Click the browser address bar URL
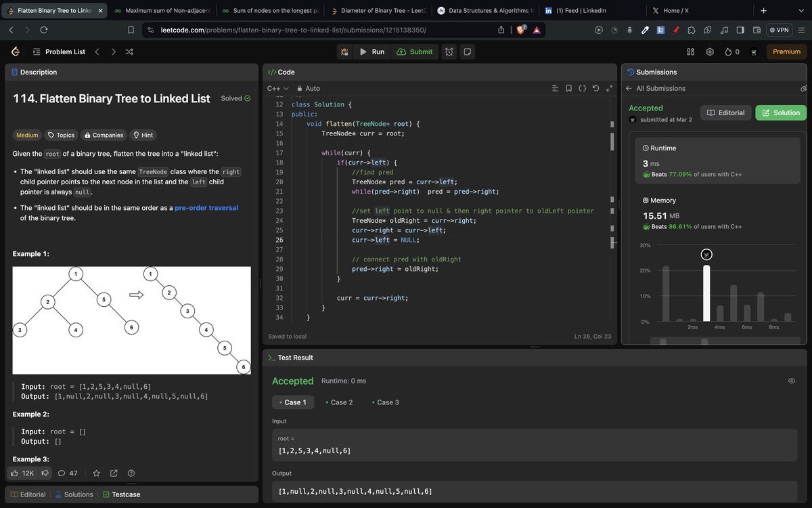Image resolution: width=812 pixels, height=508 pixels. (293, 30)
